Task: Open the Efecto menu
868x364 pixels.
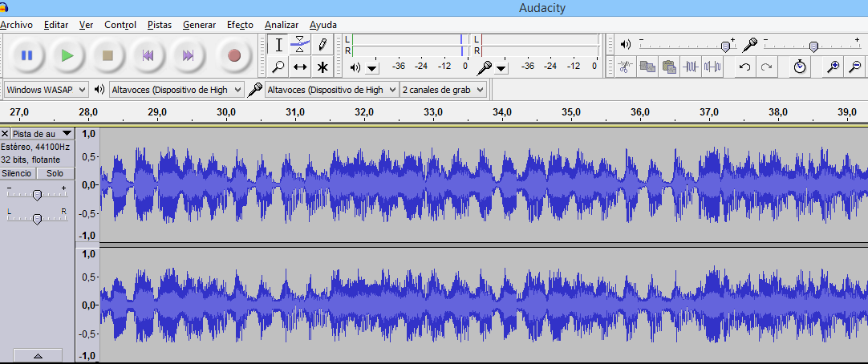Action: tap(240, 25)
